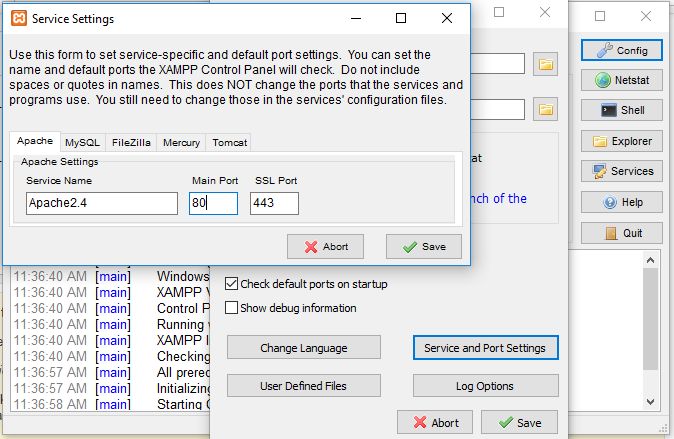Switch to the Apache tab
674x439 pixels.
[x=35, y=141]
